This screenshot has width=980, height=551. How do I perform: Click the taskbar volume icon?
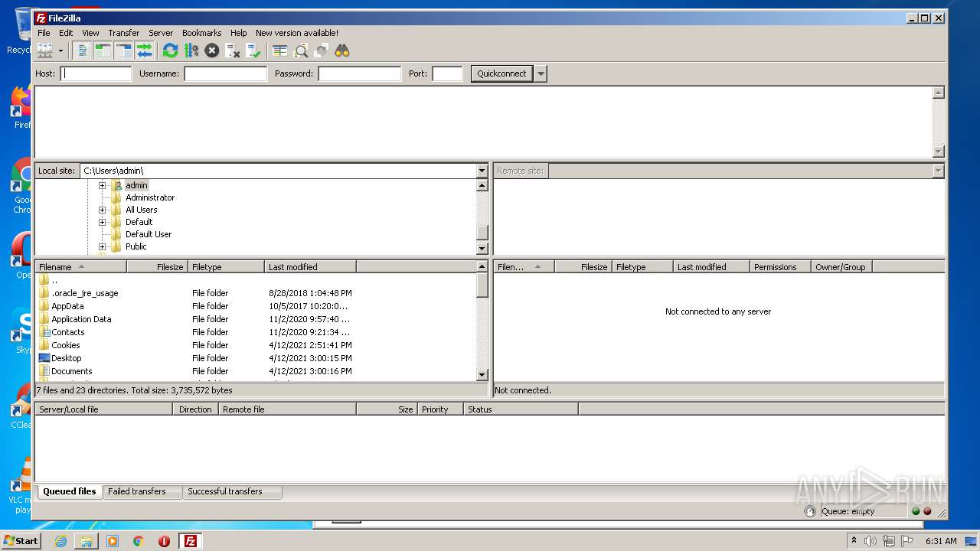pyautogui.click(x=870, y=541)
